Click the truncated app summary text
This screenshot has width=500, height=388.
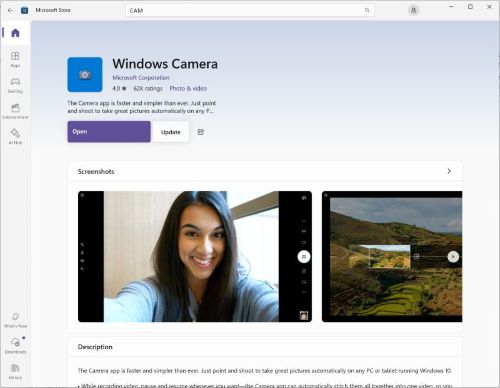[142, 107]
